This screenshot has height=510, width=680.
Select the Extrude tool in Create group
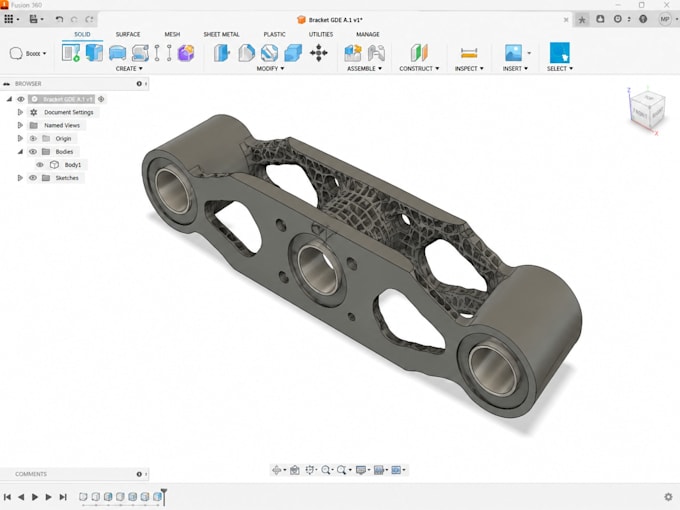[94, 53]
